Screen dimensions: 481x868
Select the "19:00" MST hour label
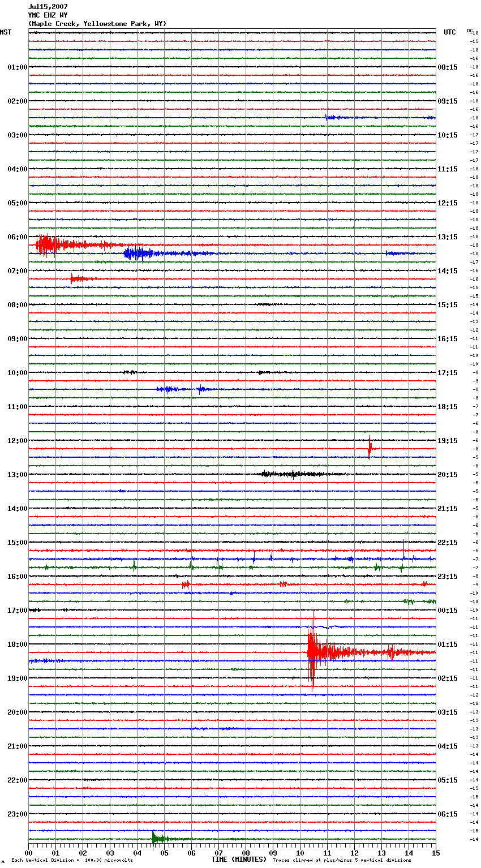coord(17,678)
